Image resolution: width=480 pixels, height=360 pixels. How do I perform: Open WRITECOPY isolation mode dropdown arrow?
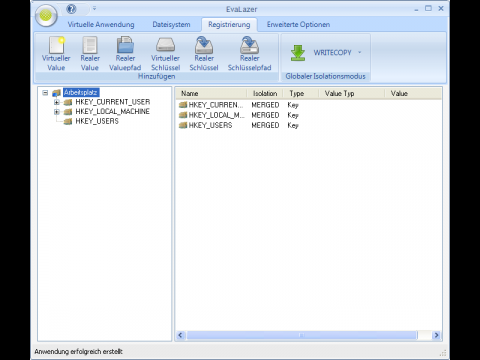tap(359, 52)
